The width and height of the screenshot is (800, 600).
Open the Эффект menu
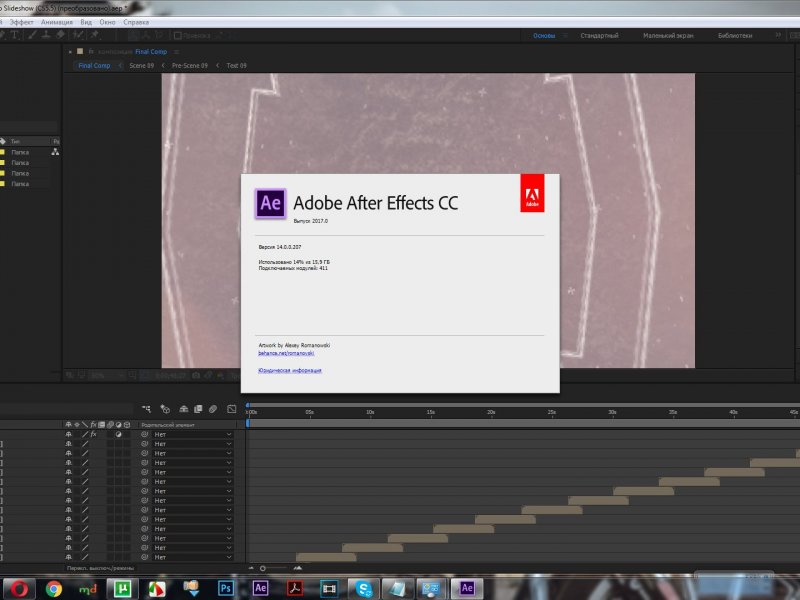(21, 22)
